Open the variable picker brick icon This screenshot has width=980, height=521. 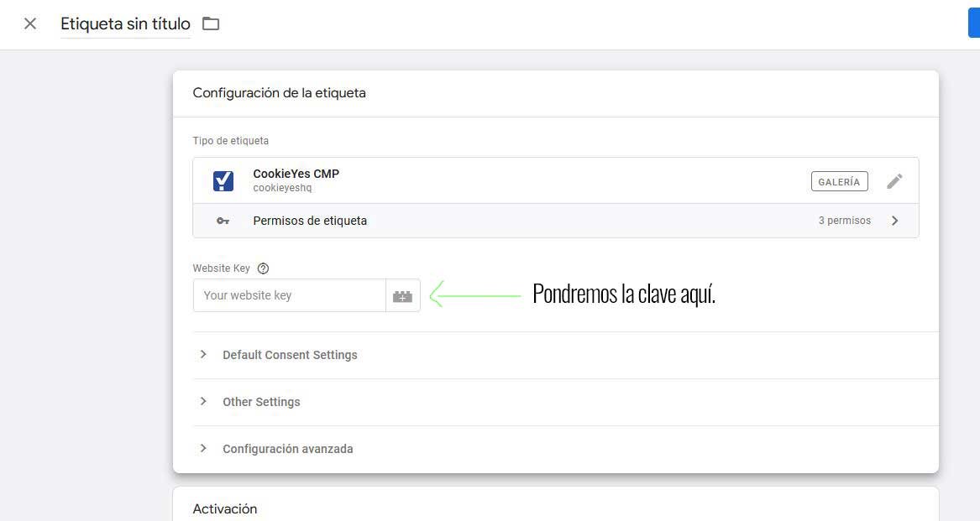pyautogui.click(x=403, y=296)
